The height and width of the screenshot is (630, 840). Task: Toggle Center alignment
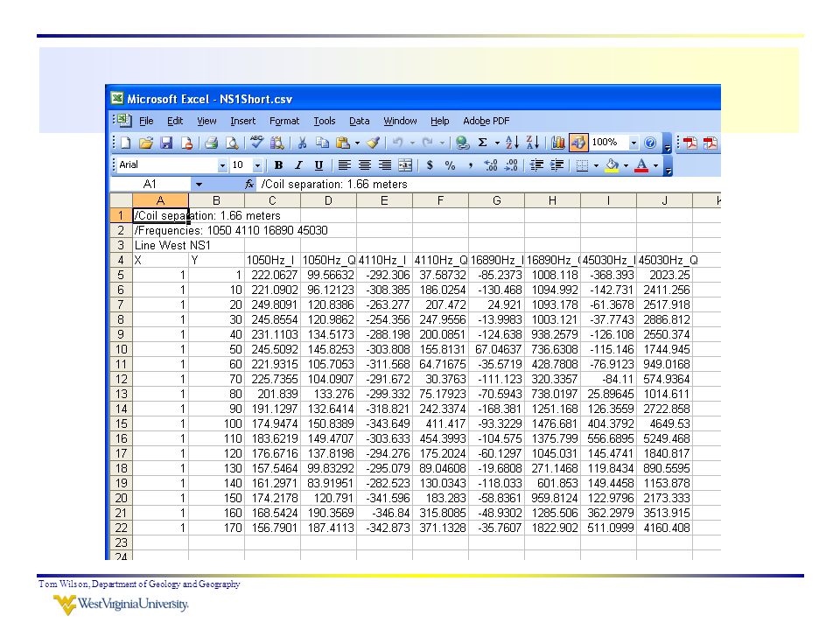365,165
